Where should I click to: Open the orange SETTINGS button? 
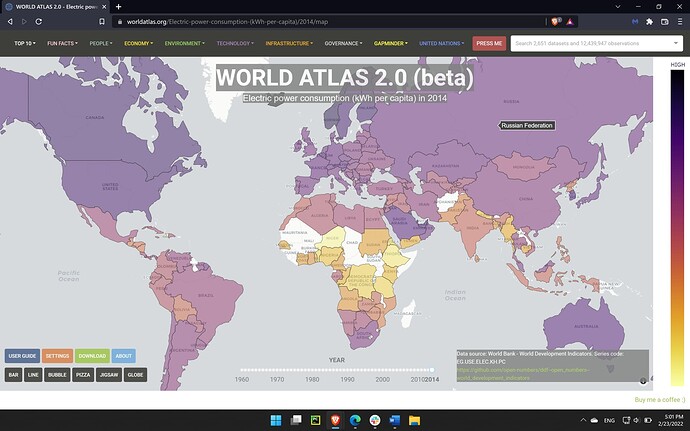coord(57,356)
